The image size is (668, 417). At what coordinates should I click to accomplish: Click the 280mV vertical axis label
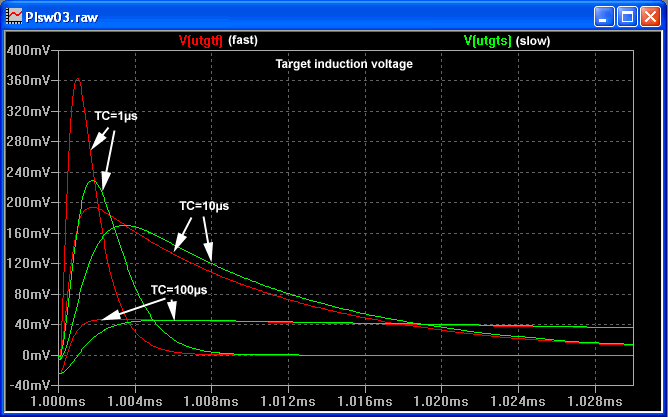point(29,142)
